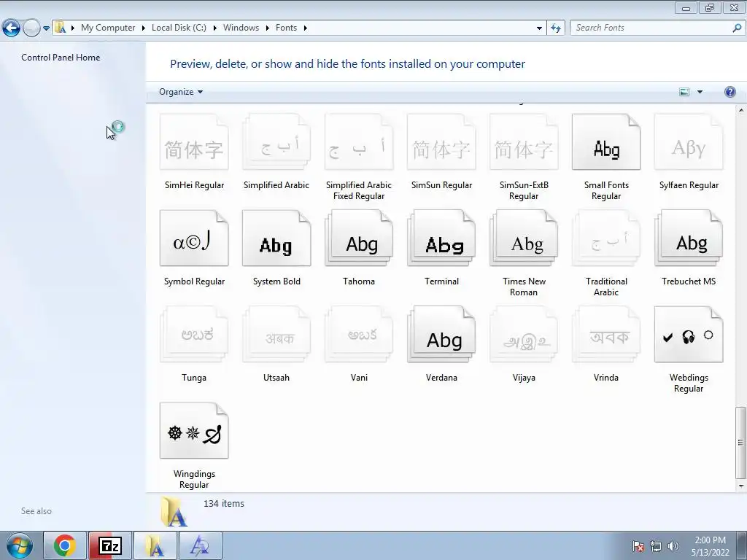747x560 pixels.
Task: Click the Back navigation arrow
Action: pyautogui.click(x=11, y=28)
